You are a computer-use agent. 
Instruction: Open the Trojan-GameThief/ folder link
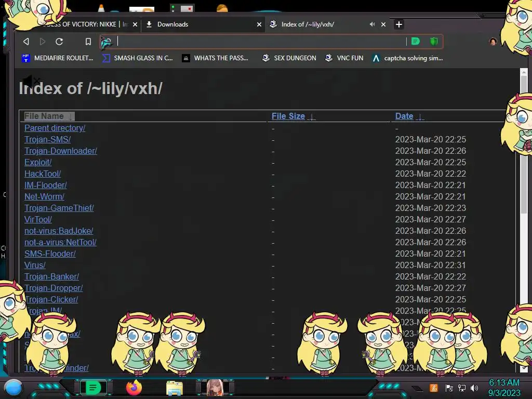(x=59, y=208)
